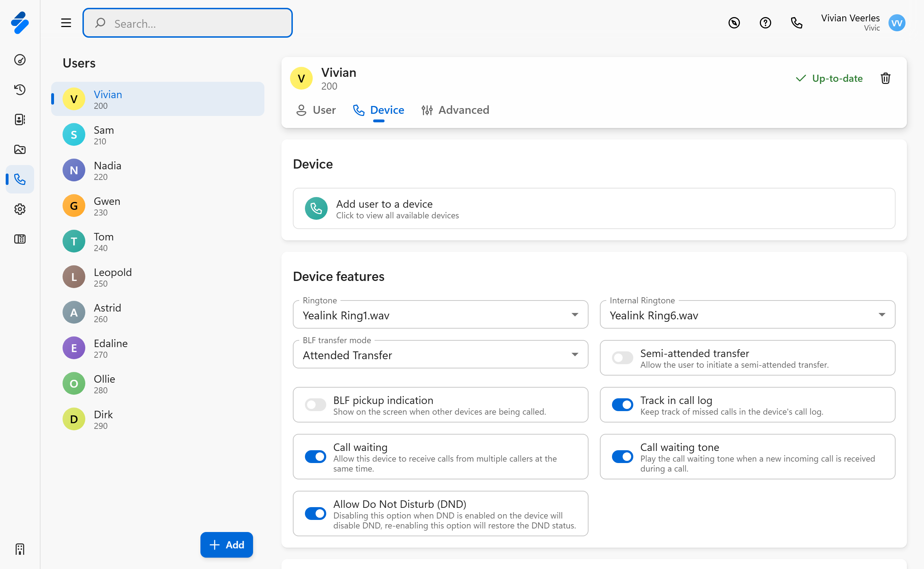Select user Edaline 270
The width and height of the screenshot is (924, 569).
[x=157, y=348]
